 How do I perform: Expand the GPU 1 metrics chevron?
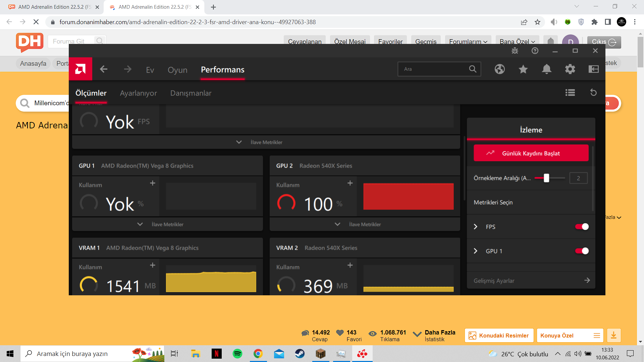(476, 251)
